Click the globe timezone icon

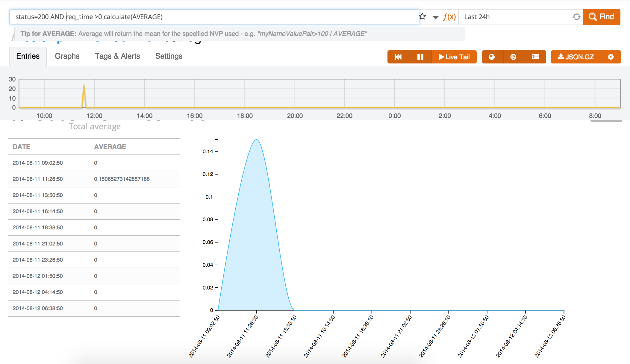coord(492,57)
